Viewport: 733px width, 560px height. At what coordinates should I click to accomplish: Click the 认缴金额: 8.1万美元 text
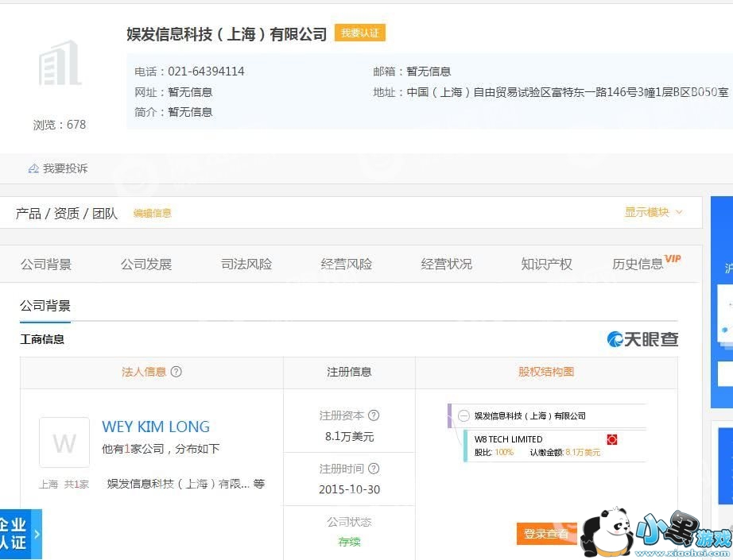(x=564, y=452)
